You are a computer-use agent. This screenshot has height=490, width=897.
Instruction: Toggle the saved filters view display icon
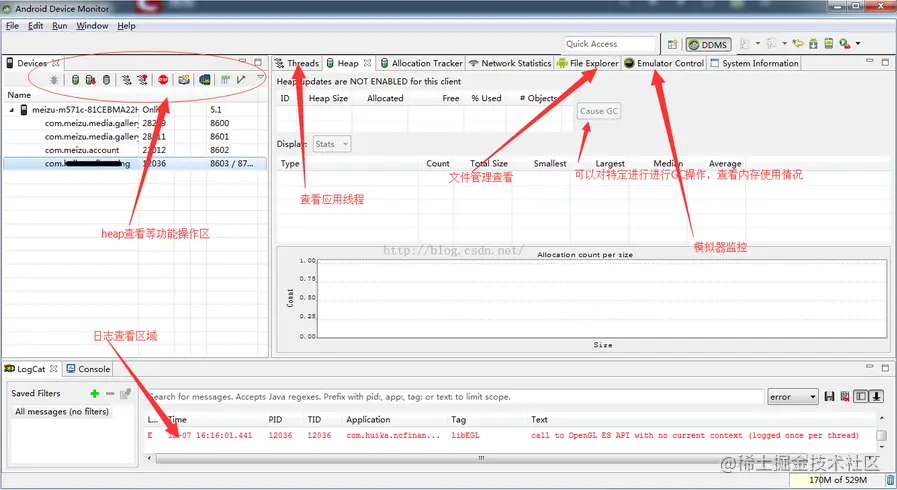(x=860, y=396)
